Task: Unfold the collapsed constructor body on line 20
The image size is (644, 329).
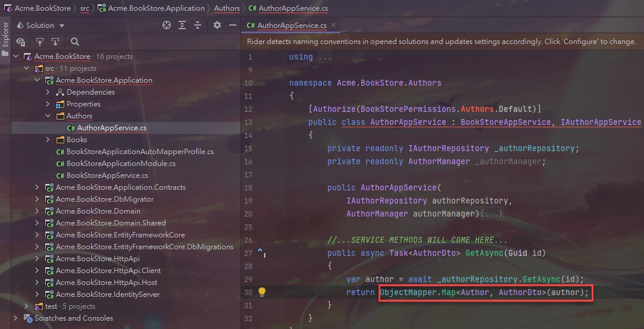Action: click(492, 214)
